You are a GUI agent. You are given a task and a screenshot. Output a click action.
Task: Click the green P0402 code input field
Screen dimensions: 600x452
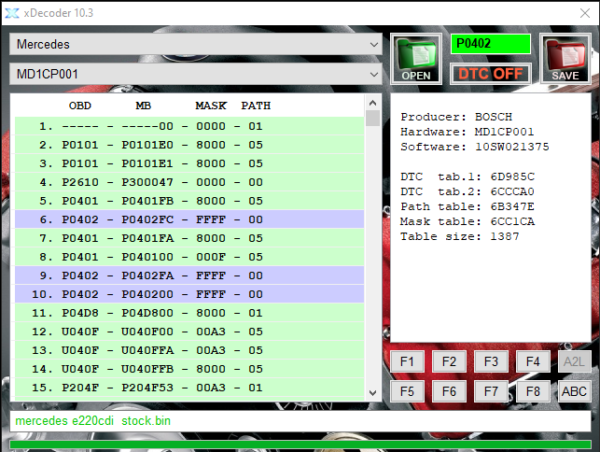(x=492, y=44)
